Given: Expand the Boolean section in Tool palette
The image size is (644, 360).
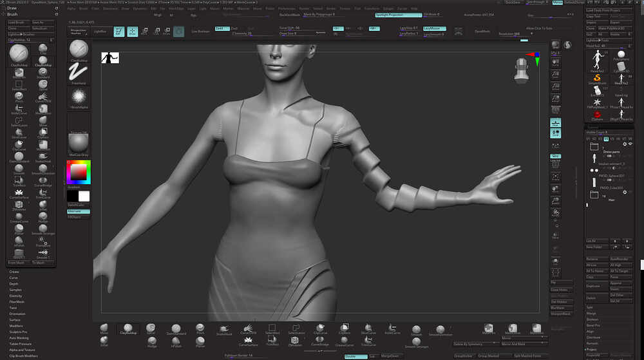Looking at the screenshot, I should [592, 319].
